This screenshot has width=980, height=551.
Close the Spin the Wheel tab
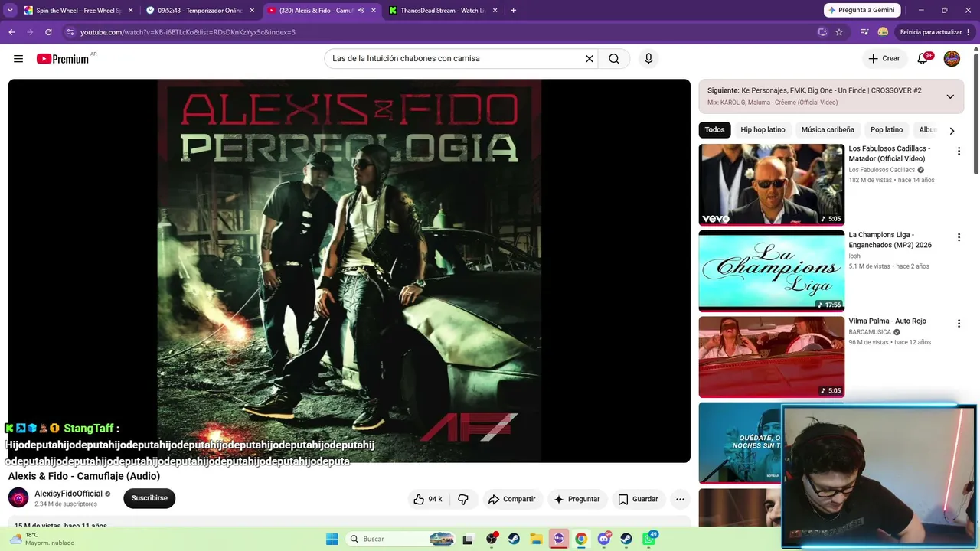[x=130, y=11]
